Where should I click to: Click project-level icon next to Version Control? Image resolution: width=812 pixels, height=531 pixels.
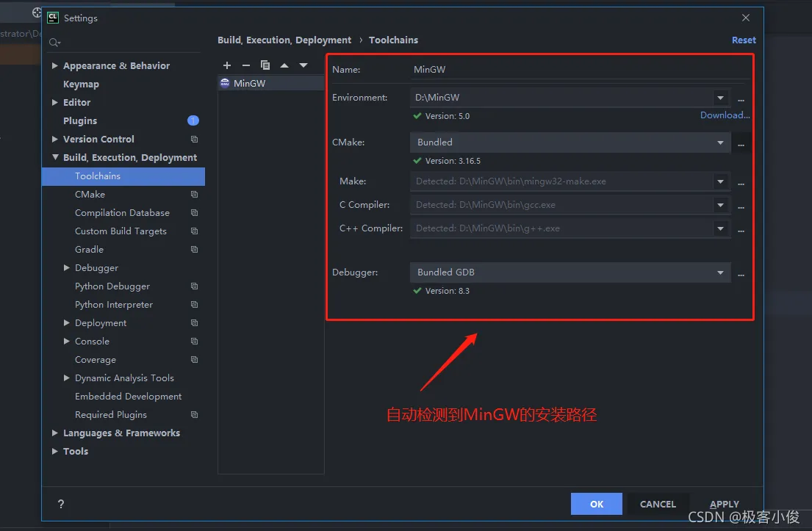(194, 140)
